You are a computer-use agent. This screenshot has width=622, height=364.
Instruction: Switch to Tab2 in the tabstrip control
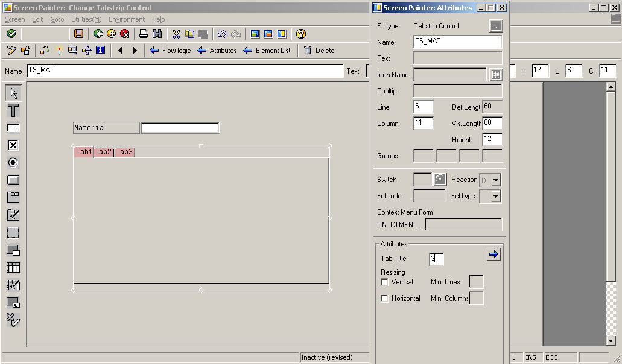pyautogui.click(x=103, y=152)
